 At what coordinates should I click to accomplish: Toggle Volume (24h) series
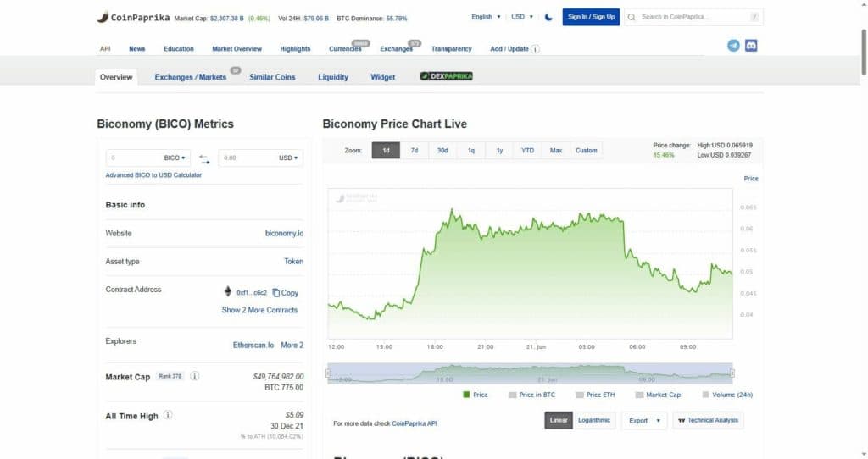727,395
